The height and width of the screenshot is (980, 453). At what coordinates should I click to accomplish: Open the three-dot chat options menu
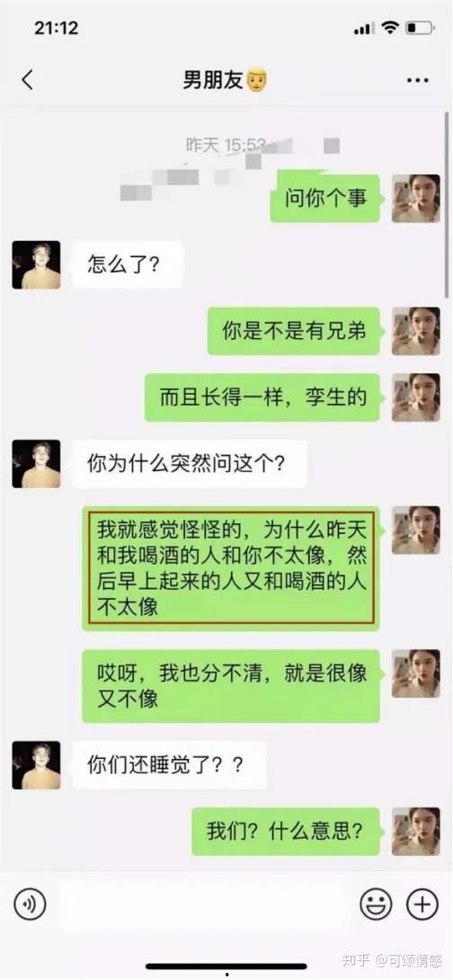pyautogui.click(x=417, y=81)
